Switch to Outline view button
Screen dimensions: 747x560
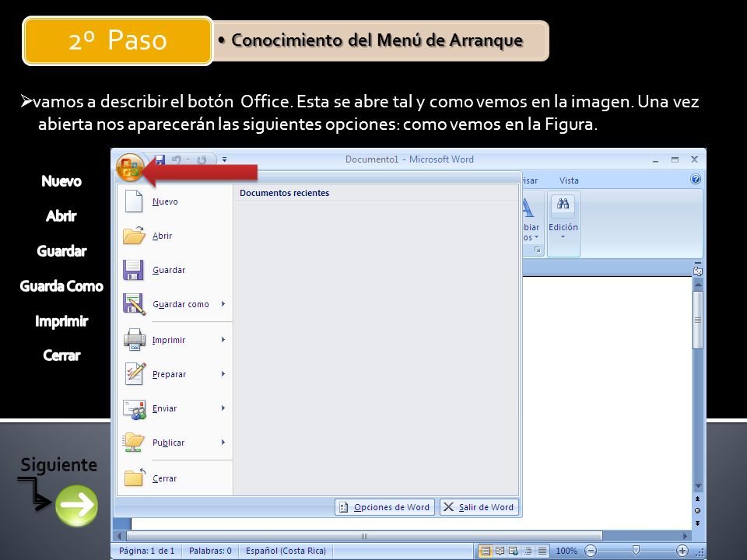[528, 551]
